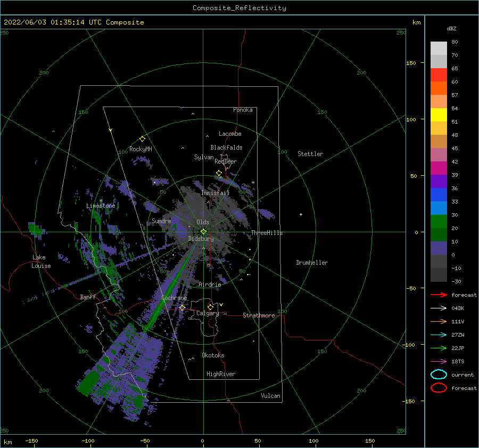This screenshot has width=479, height=448.
Task: Click the Lake Louise label
Action: point(42,262)
